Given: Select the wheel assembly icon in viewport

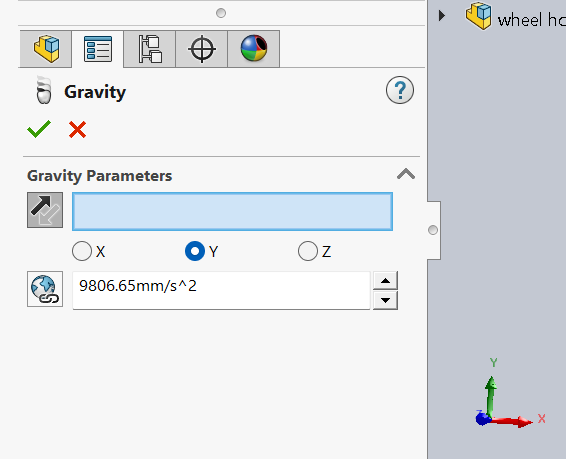Looking at the screenshot, I should pyautogui.click(x=479, y=16).
